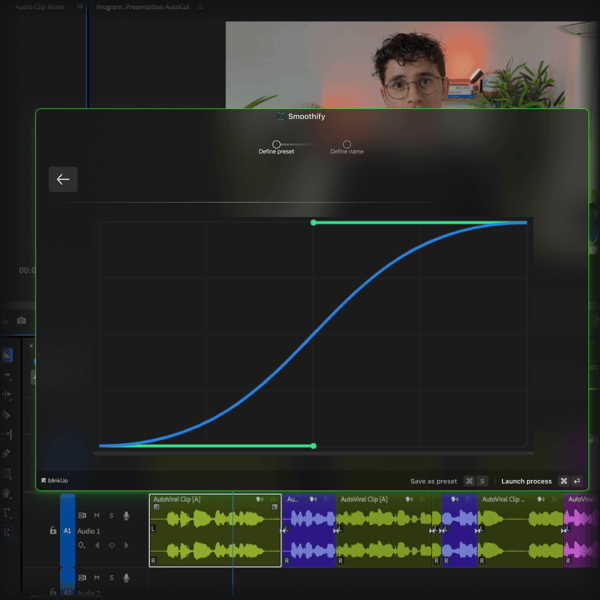
Task: Select the Pen tool
Action: tap(7, 454)
